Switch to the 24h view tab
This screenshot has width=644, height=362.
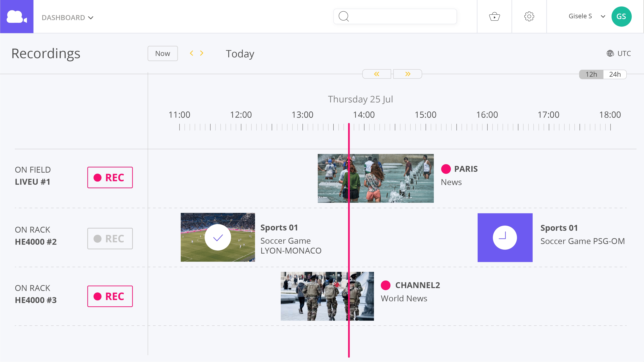[x=615, y=74]
